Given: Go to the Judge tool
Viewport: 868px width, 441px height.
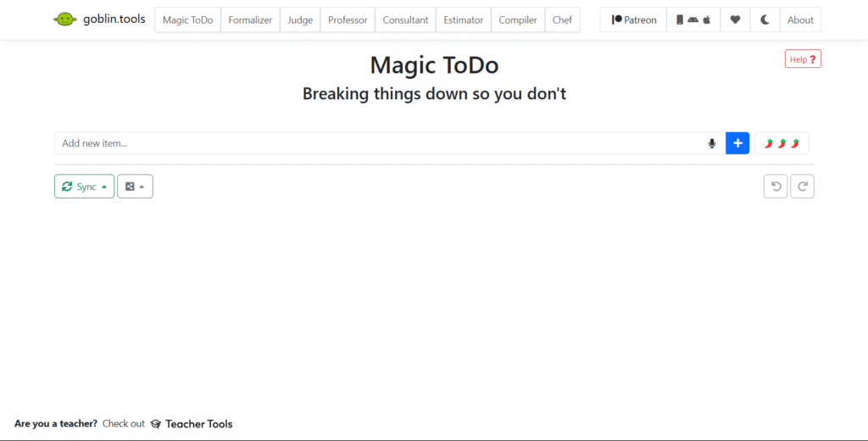Looking at the screenshot, I should tap(300, 20).
